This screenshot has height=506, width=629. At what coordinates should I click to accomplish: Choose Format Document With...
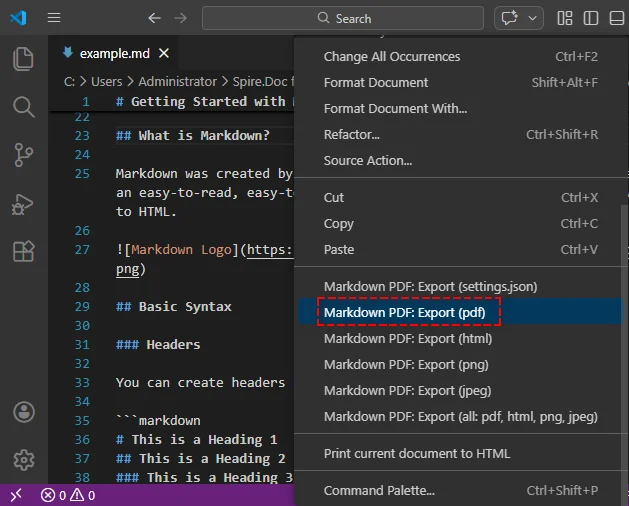pos(461,109)
